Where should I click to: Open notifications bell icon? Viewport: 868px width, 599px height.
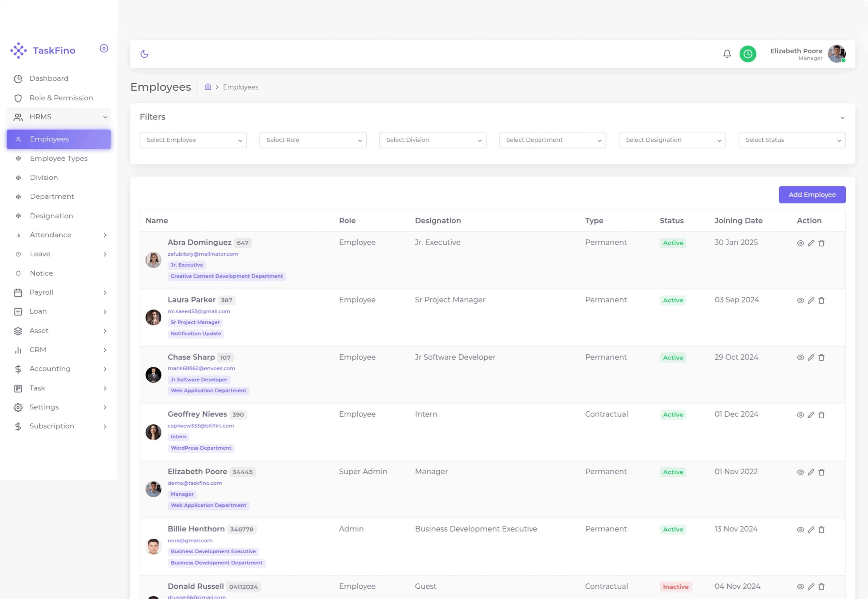(727, 54)
